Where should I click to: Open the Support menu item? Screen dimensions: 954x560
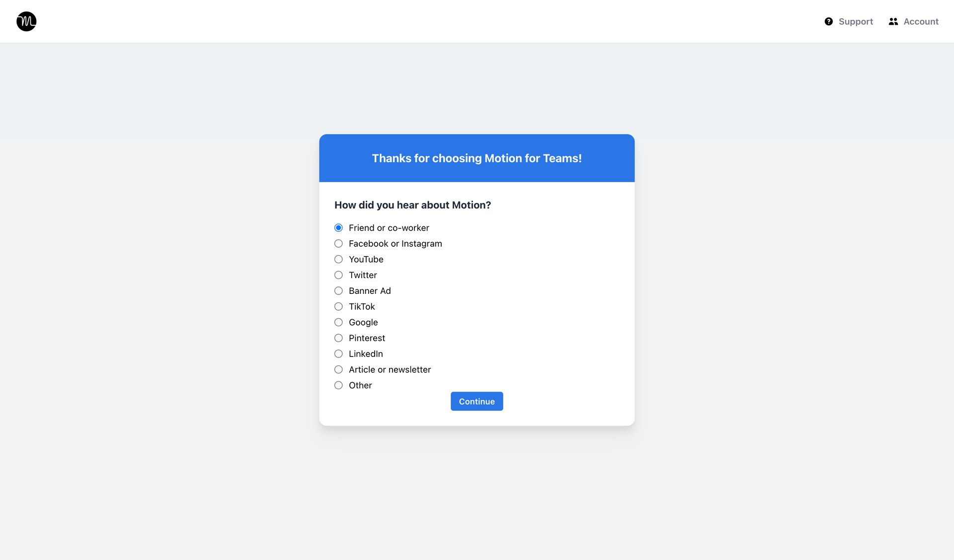click(856, 21)
